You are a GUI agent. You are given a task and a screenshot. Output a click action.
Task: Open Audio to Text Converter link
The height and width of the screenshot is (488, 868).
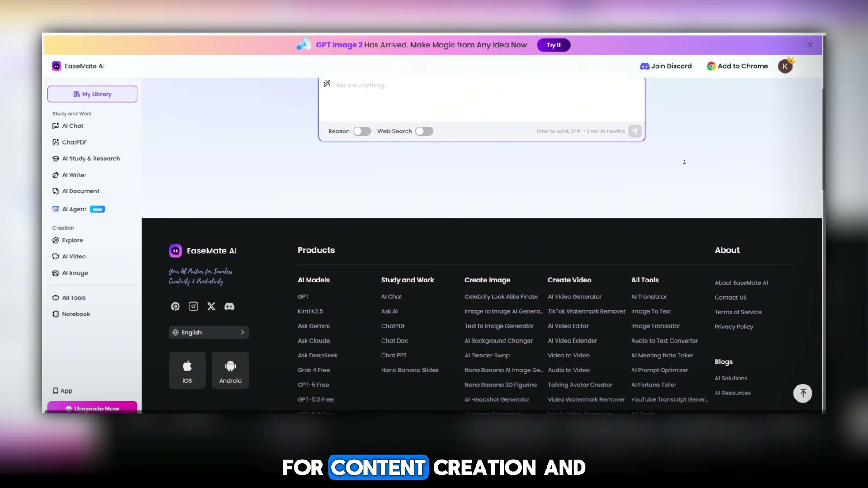click(665, 341)
